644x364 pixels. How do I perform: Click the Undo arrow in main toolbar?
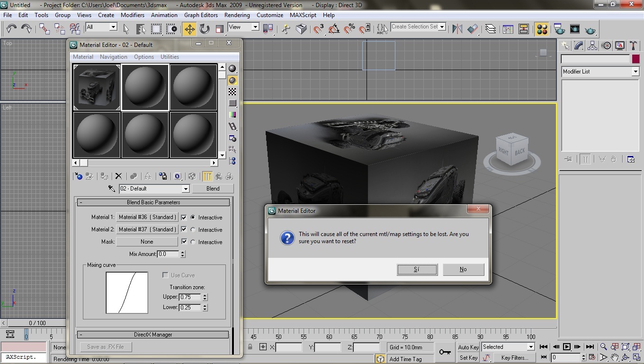click(11, 29)
